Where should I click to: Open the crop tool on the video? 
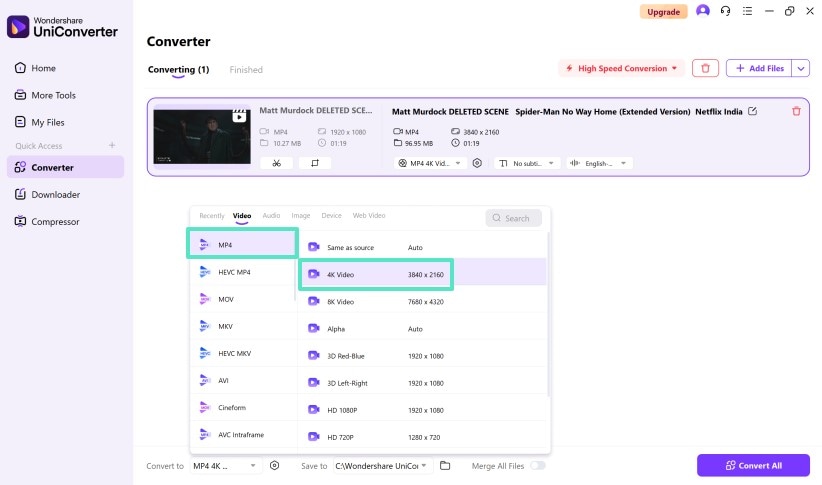click(315, 163)
